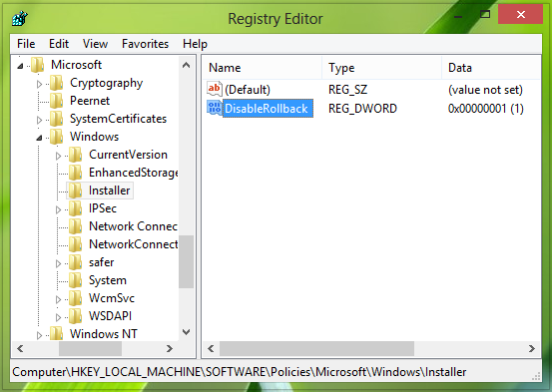
Task: Click the Installer folder icon
Action: click(x=76, y=191)
